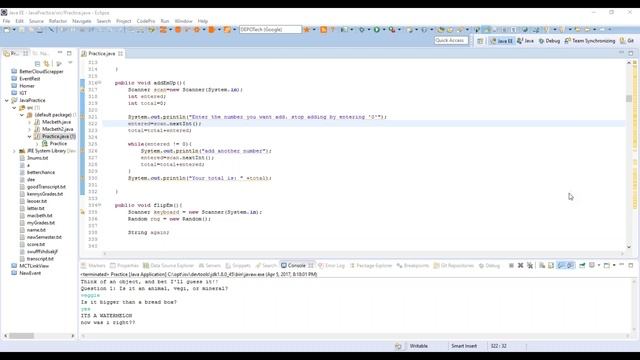Open the Project menu
The height and width of the screenshot is (360, 640).
[124, 21]
